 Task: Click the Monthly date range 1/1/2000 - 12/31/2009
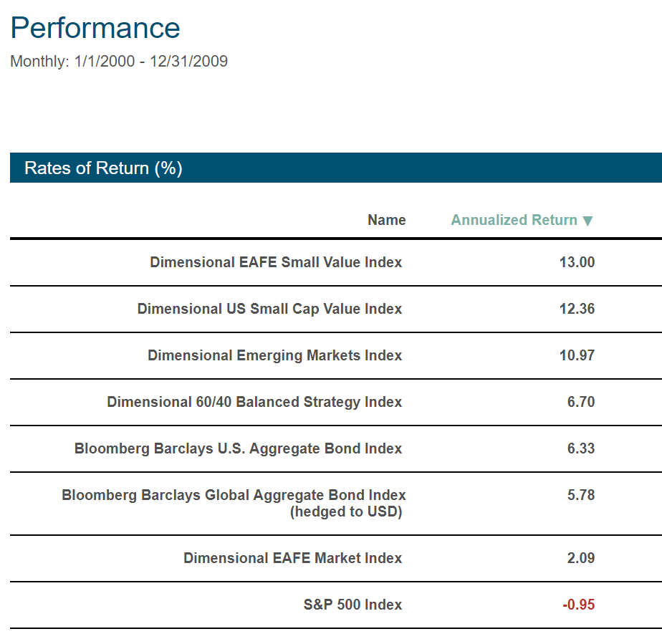[x=119, y=61]
